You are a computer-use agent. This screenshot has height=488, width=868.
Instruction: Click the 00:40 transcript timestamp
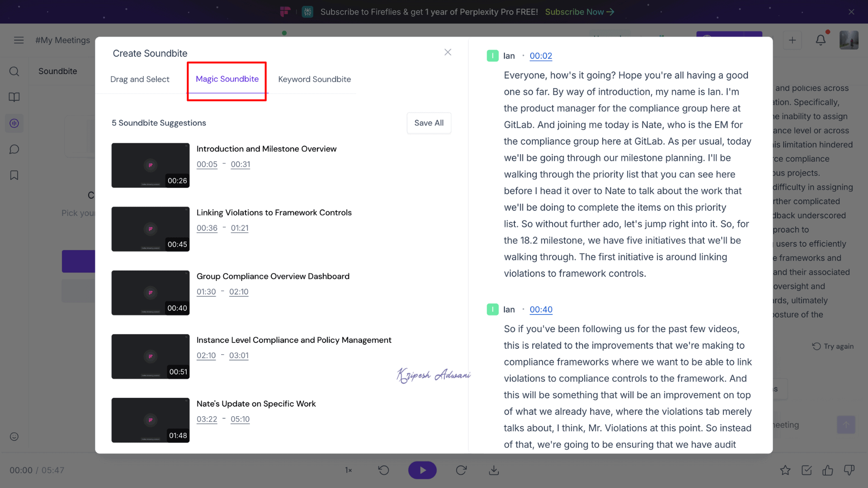tap(541, 310)
